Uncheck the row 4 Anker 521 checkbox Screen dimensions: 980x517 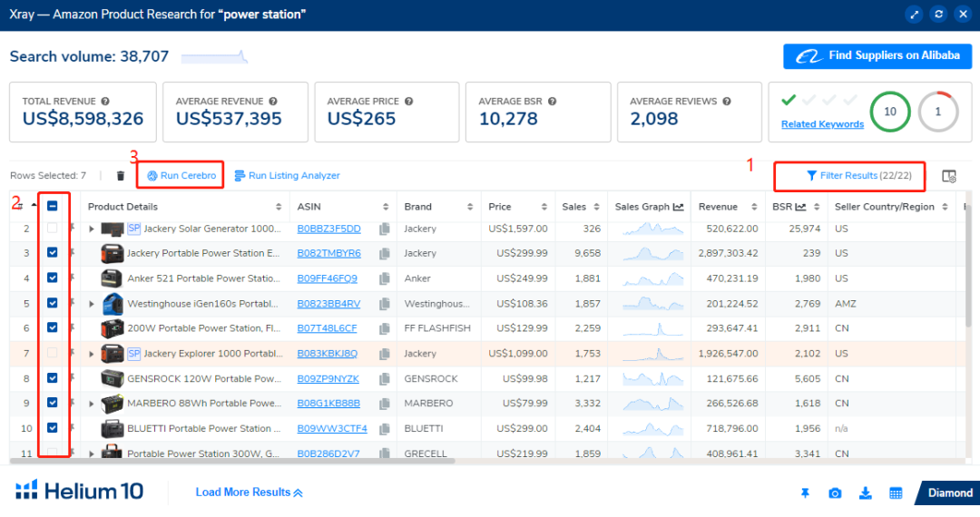point(53,278)
